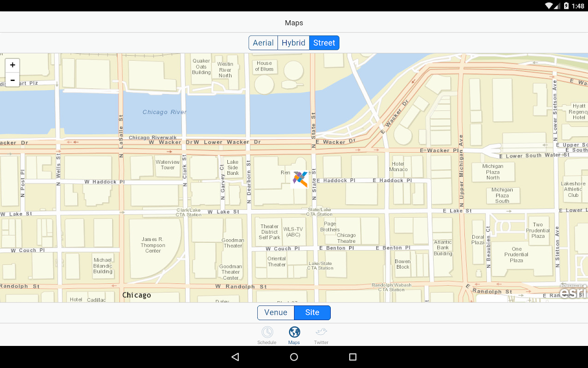
Task: Click the 'Clark/Lake CTA Station' label
Action: 189,213
